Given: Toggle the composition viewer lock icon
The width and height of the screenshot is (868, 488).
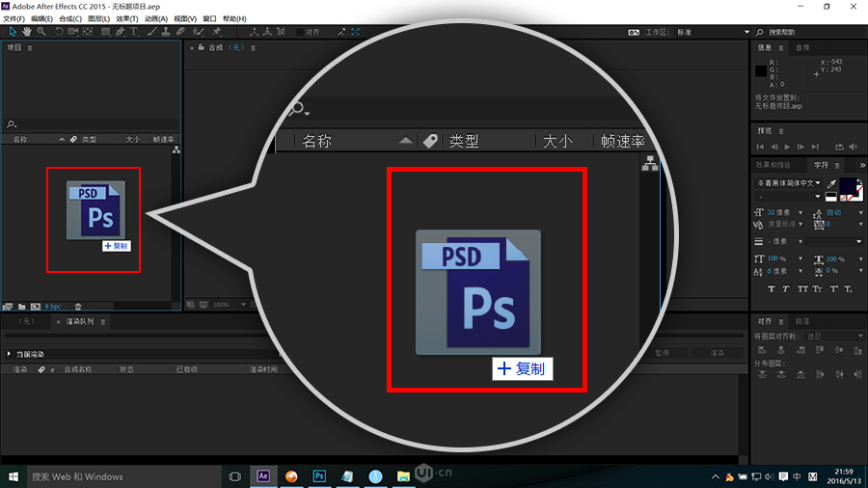Looking at the screenshot, I should point(201,47).
